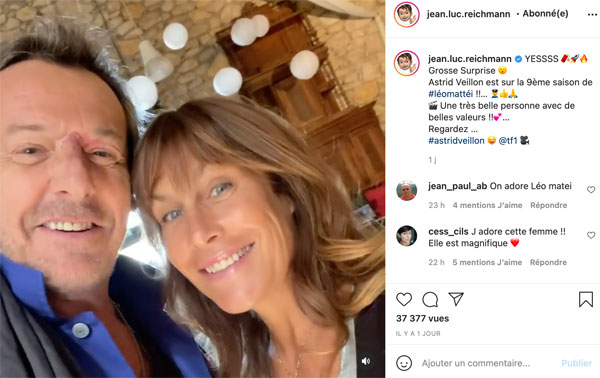This screenshot has width=600, height=378.
Task: Like the post with the heart icon
Action: click(x=404, y=299)
